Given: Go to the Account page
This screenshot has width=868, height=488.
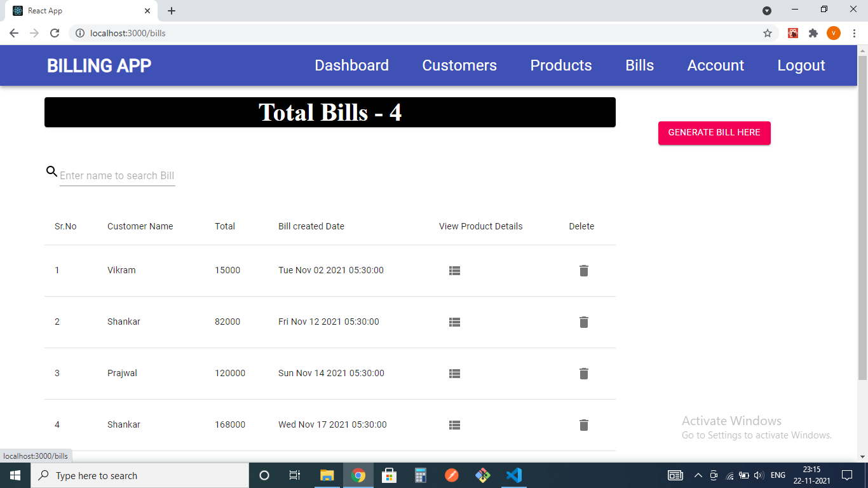Looking at the screenshot, I should (x=715, y=65).
